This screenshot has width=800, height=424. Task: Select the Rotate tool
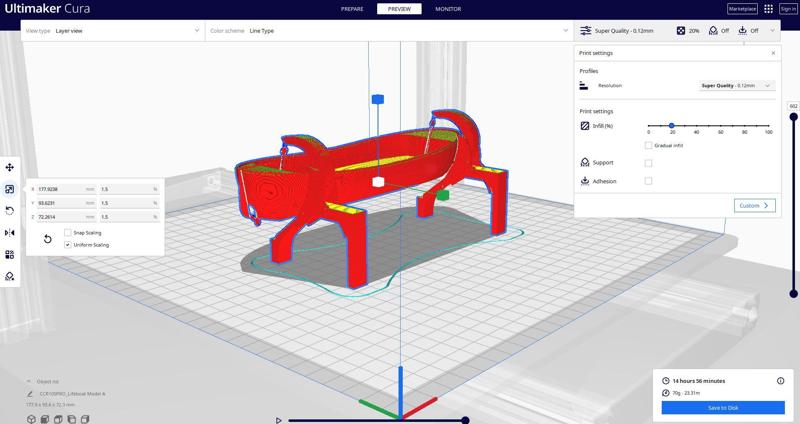click(9, 211)
